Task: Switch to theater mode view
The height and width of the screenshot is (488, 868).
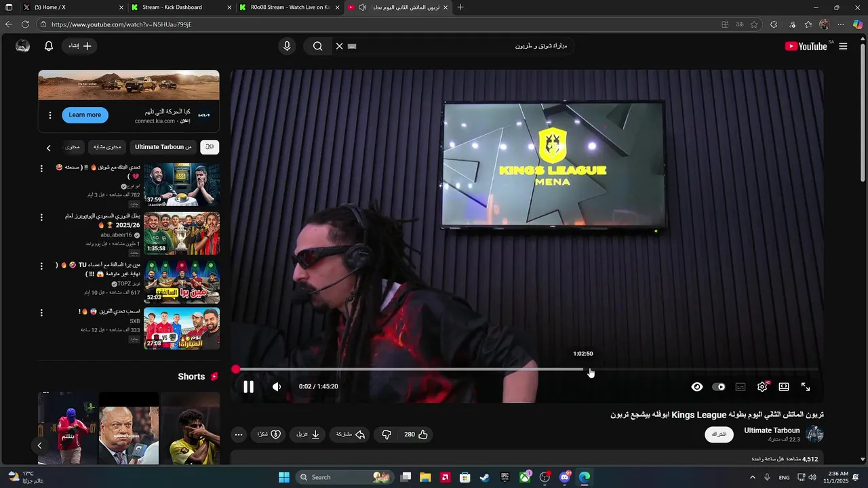Action: pos(784,387)
